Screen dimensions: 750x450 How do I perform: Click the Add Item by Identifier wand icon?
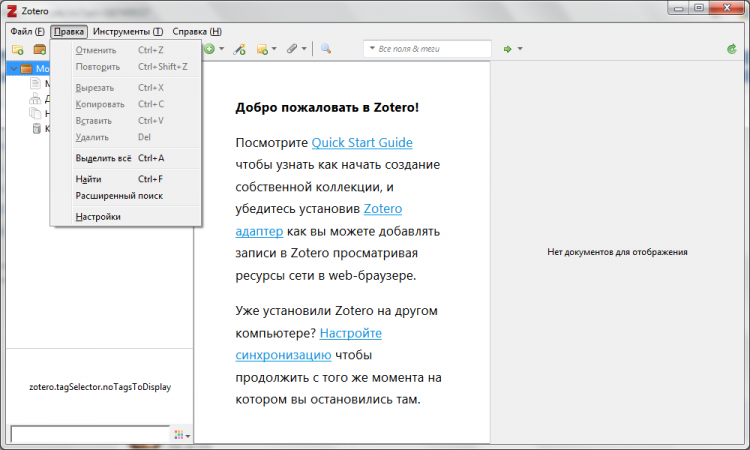[x=239, y=49]
